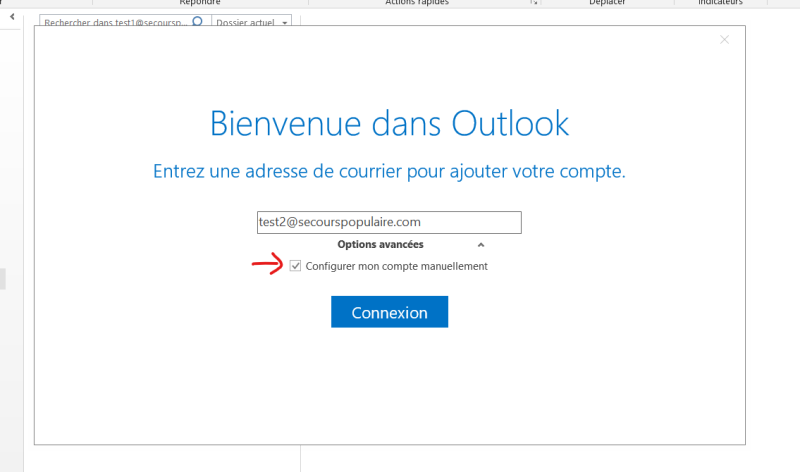The image size is (800, 472).
Task: Collapse folder pane arrow in Outlook
Action: [12, 16]
